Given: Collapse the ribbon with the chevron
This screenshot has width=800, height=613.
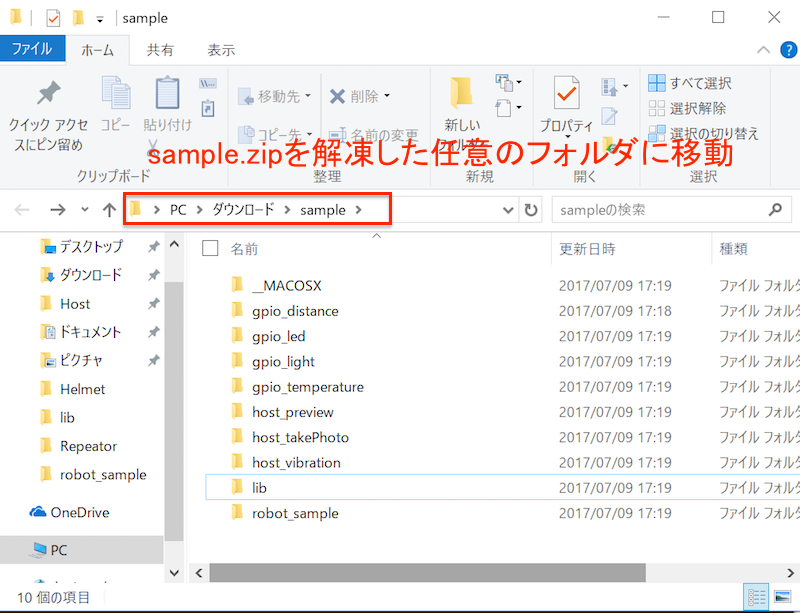Looking at the screenshot, I should click(x=763, y=50).
